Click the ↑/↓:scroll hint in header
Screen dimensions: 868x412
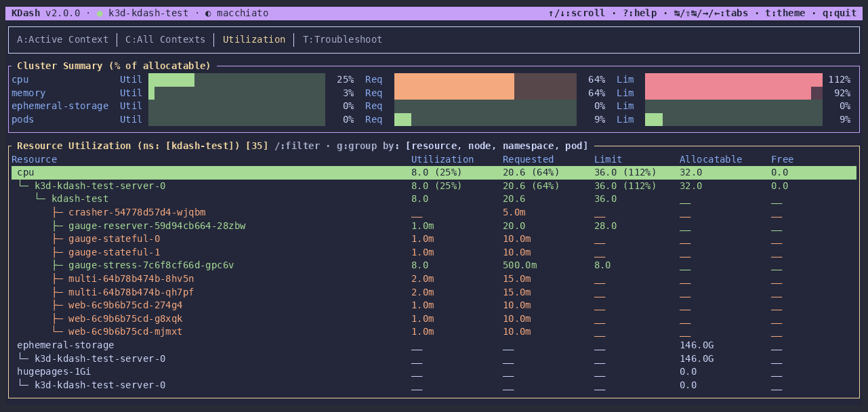tap(577, 13)
